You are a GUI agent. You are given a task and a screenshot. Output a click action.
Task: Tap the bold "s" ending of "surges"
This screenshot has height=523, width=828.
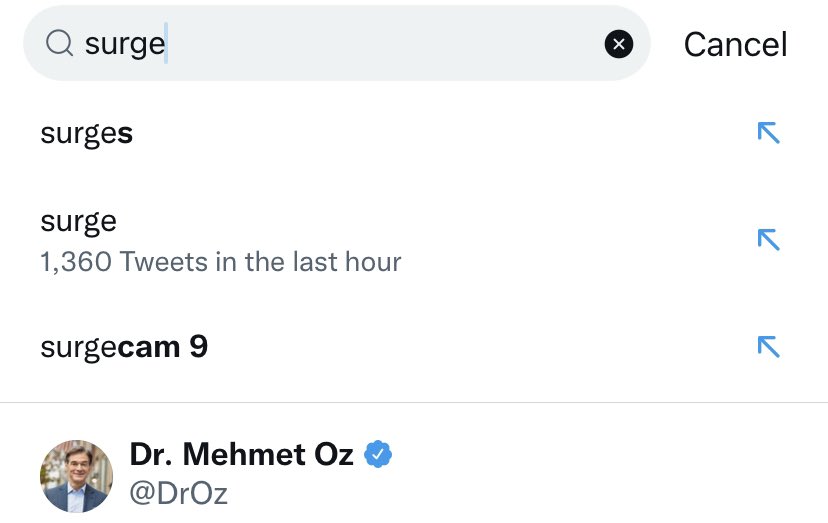[125, 134]
